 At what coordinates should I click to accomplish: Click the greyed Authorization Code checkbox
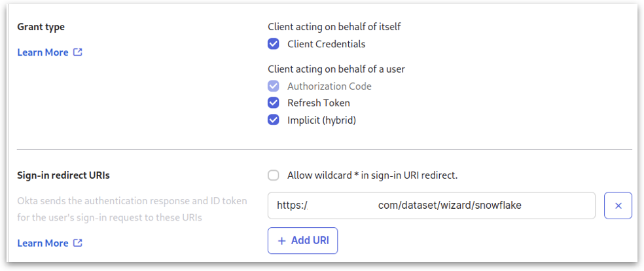[274, 86]
